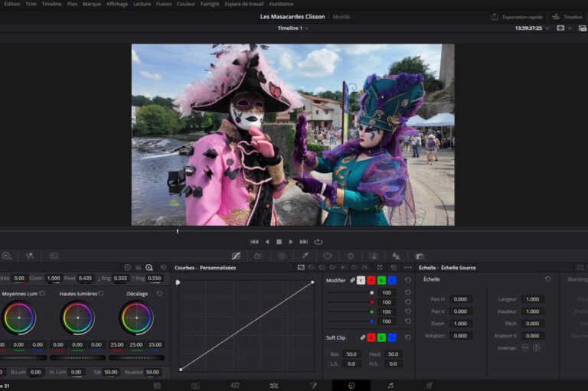This screenshot has width=588, height=391.
Task: Click the vertical flip icon beside Inverser
Action: [x=536, y=348]
